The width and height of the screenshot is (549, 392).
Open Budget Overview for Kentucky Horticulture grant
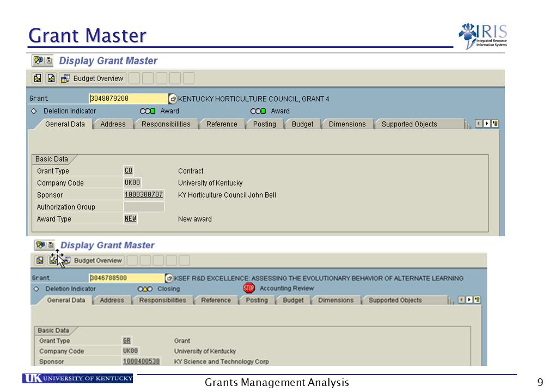point(93,78)
